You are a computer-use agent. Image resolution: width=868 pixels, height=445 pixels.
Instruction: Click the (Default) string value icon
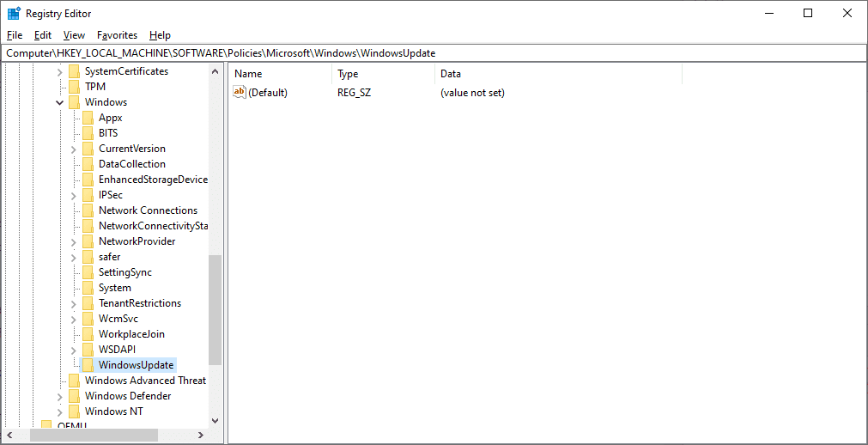[240, 93]
